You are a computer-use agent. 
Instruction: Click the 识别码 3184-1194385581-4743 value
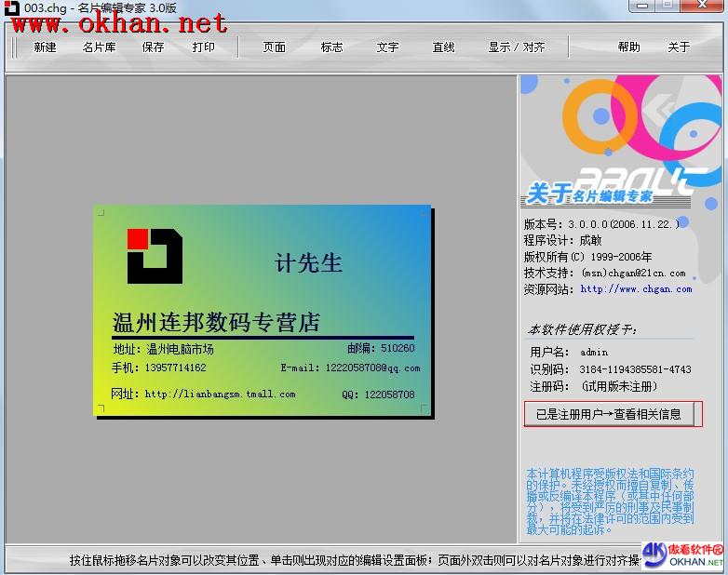tap(635, 369)
